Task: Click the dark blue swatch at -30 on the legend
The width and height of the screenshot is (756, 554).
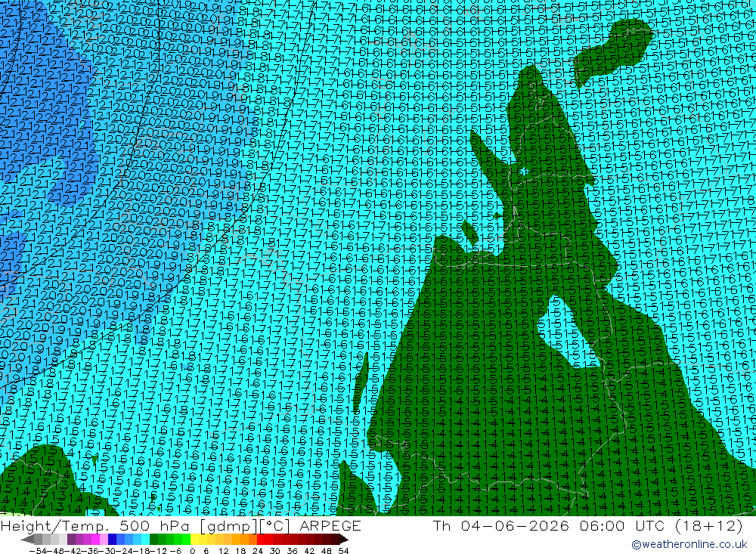Action: point(112,540)
